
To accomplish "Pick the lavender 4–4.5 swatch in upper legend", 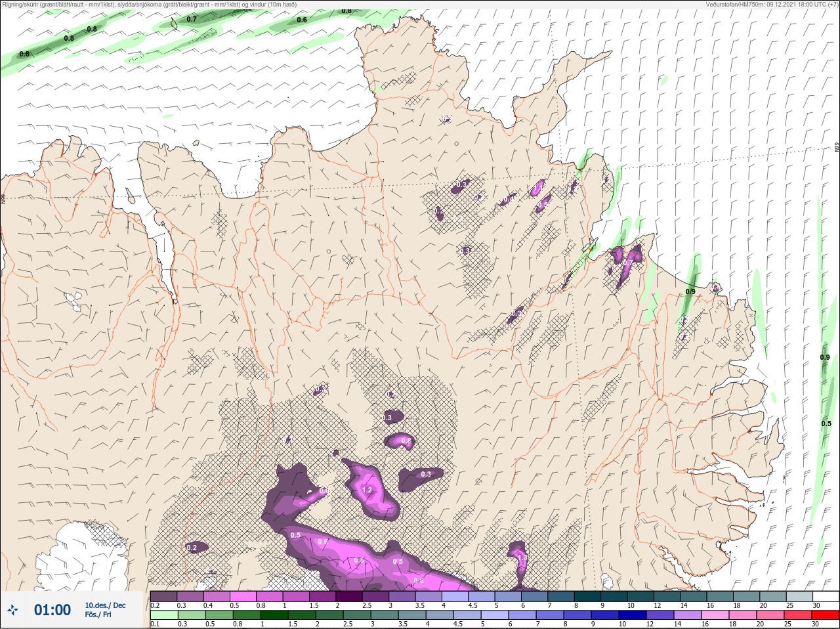I will point(456,596).
